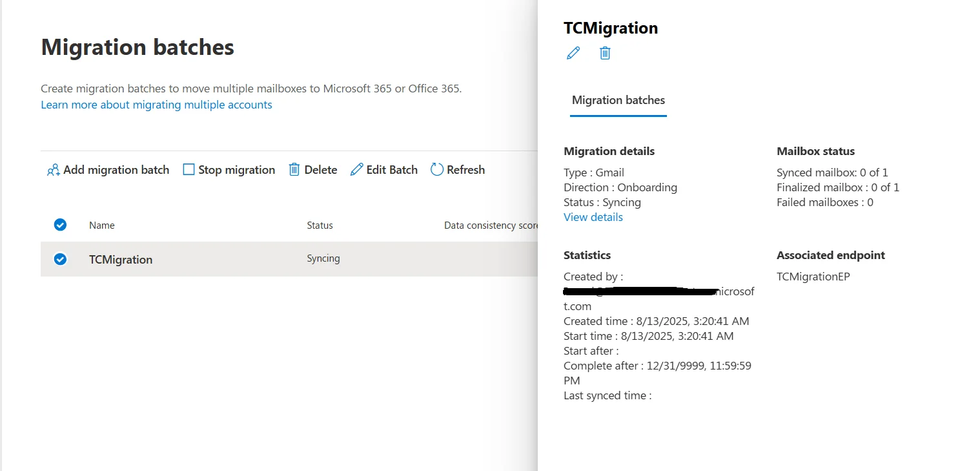
Task: Click the Delete trash icon in toolbar
Action: click(294, 170)
